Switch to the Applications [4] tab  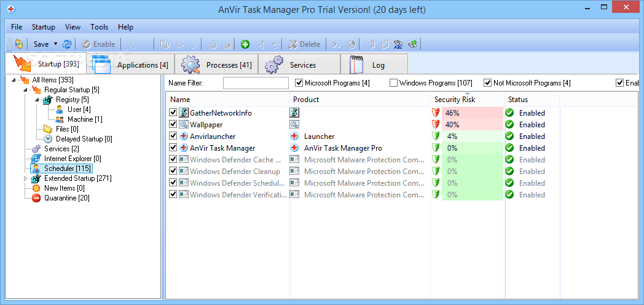131,65
